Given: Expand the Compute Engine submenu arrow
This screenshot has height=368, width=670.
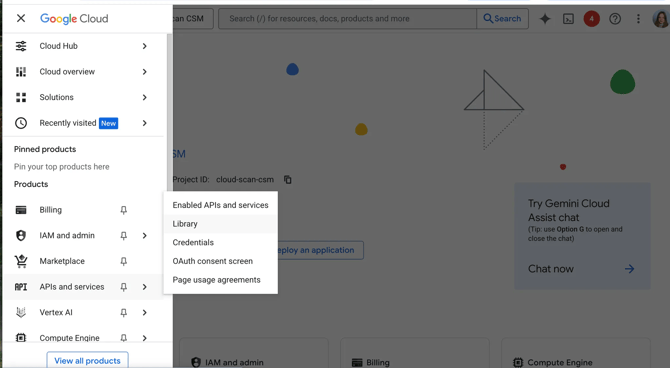Looking at the screenshot, I should tap(144, 338).
